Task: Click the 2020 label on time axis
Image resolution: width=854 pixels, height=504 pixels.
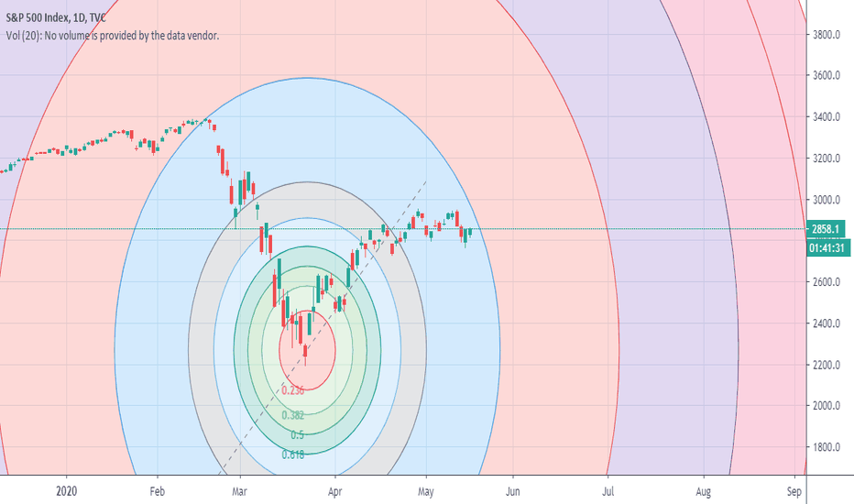Action: (x=67, y=491)
